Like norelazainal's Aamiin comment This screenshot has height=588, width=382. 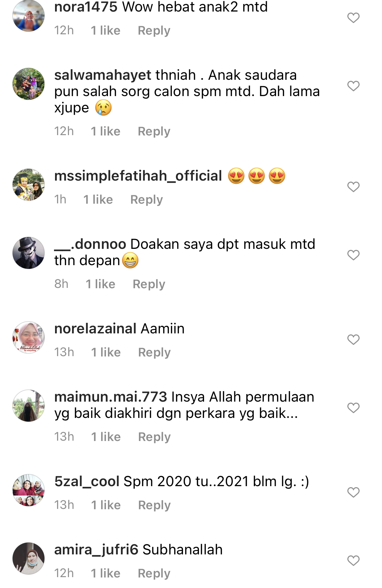click(353, 339)
